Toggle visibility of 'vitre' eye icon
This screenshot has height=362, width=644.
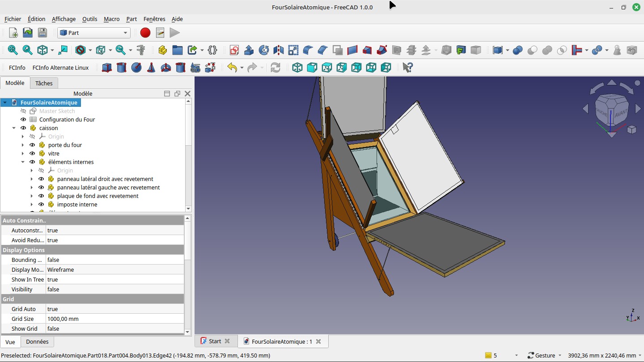[32, 153]
